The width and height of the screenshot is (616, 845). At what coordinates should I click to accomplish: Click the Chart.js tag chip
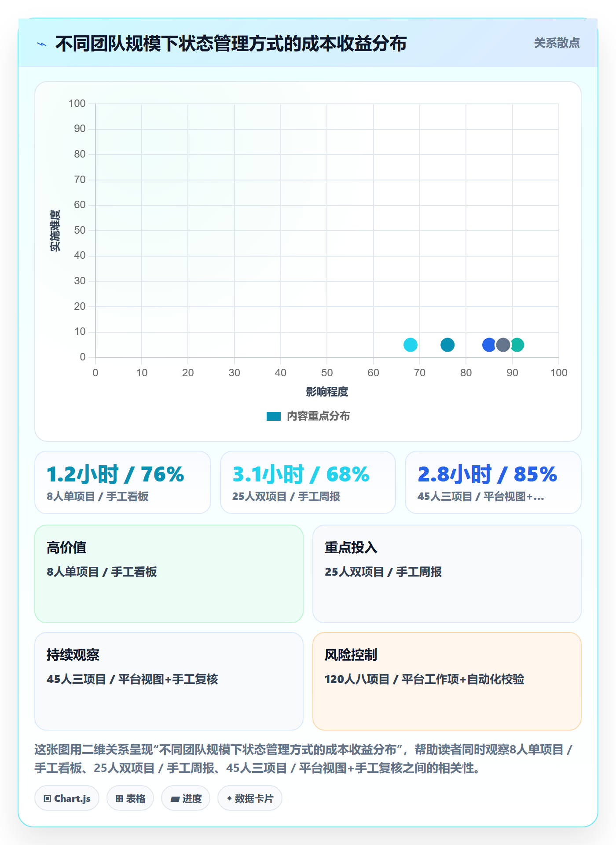pos(67,798)
